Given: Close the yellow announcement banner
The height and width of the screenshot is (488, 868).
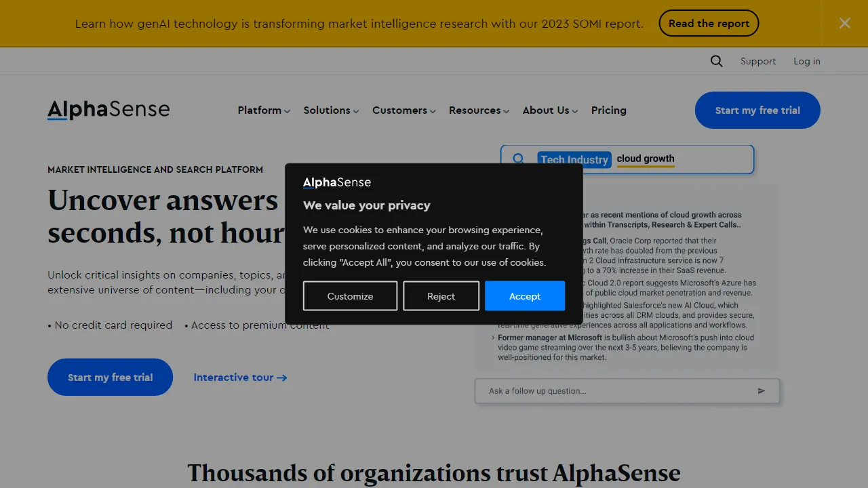Looking at the screenshot, I should 844,23.
